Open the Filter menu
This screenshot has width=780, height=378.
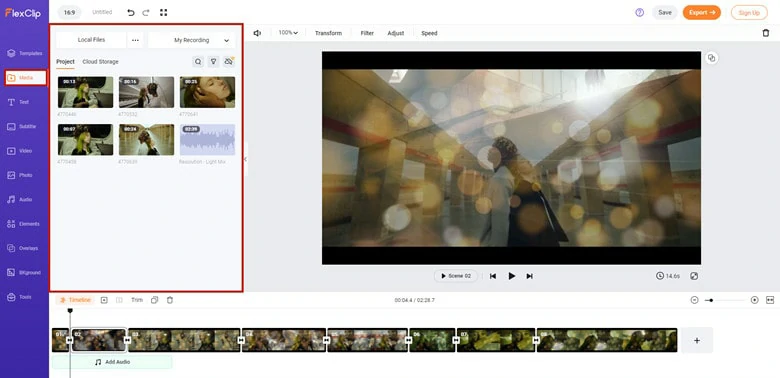pyautogui.click(x=367, y=33)
